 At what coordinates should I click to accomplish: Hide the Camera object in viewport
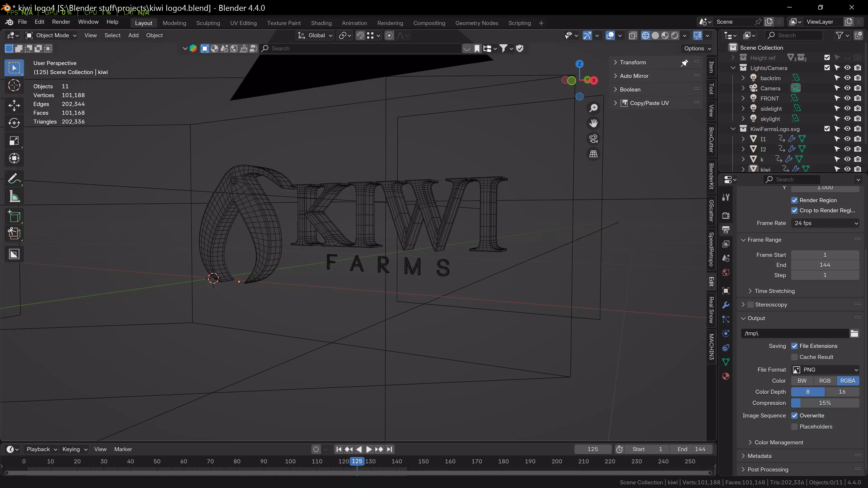coord(847,88)
